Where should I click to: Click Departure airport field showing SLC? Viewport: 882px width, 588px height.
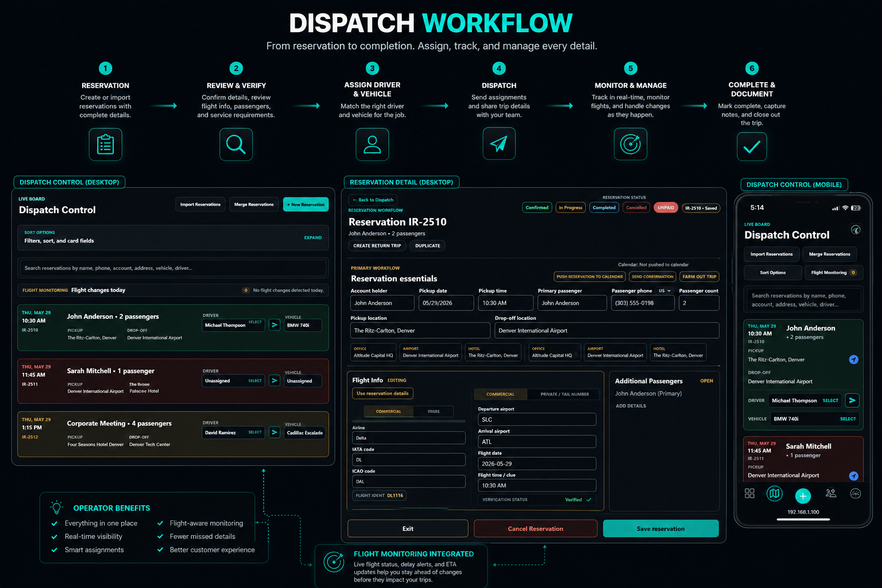537,420
